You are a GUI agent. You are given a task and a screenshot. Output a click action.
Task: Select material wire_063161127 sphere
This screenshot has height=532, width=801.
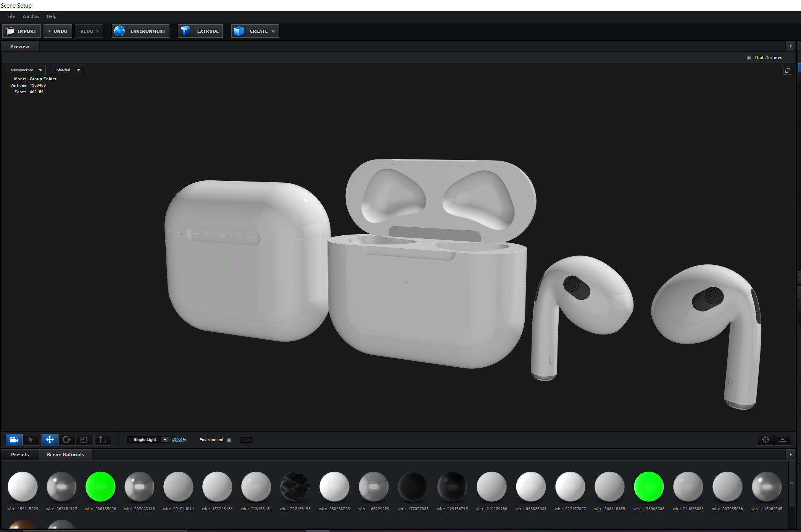(61, 486)
